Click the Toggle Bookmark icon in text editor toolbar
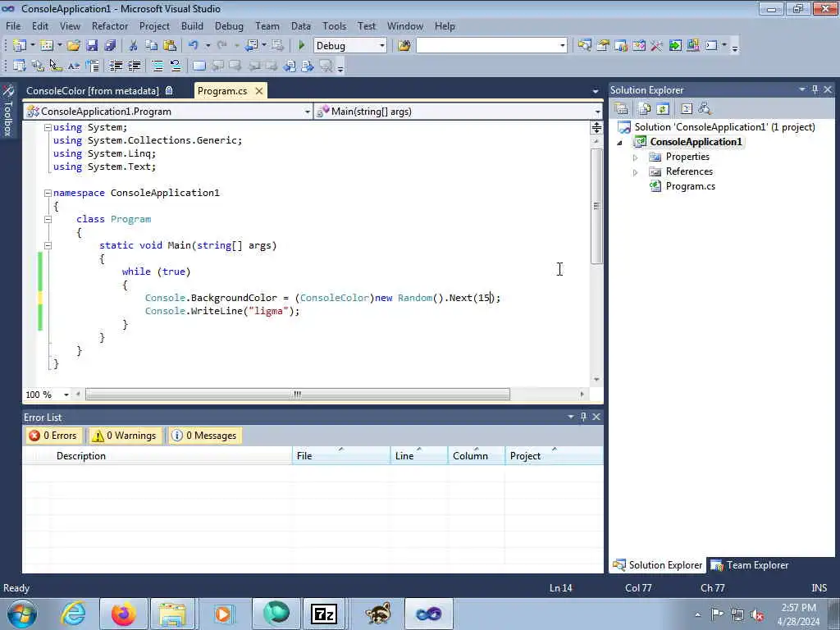The height and width of the screenshot is (630, 840). [199, 66]
